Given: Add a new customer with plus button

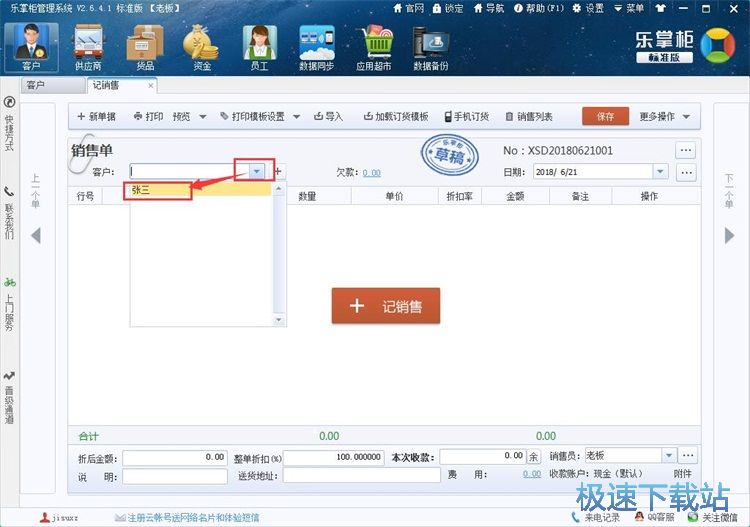Looking at the screenshot, I should [x=278, y=171].
